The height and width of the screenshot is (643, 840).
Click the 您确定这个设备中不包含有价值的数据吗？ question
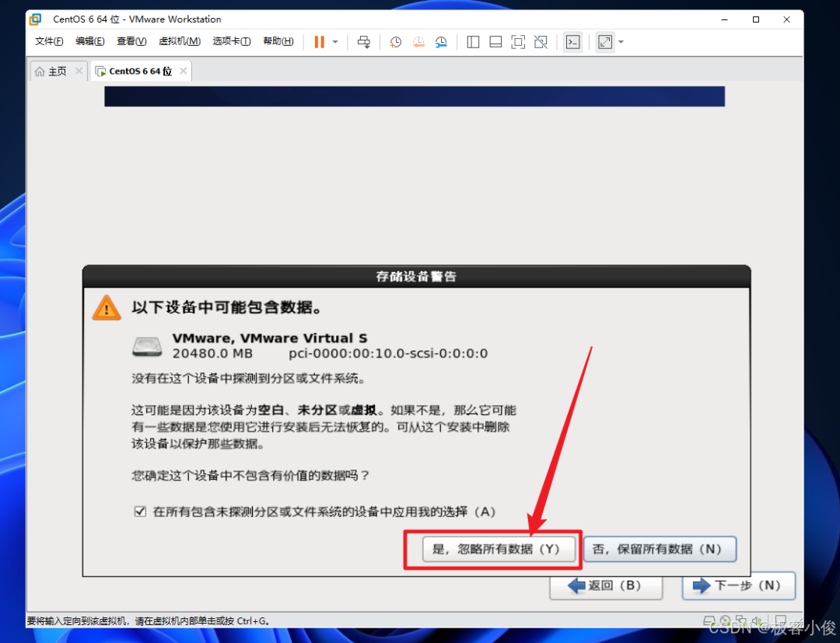point(250,475)
